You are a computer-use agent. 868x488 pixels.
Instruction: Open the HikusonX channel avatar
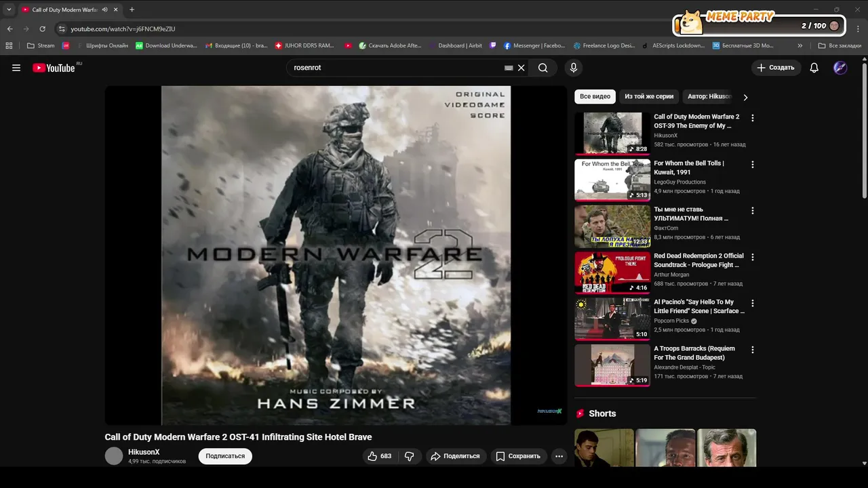tap(114, 456)
